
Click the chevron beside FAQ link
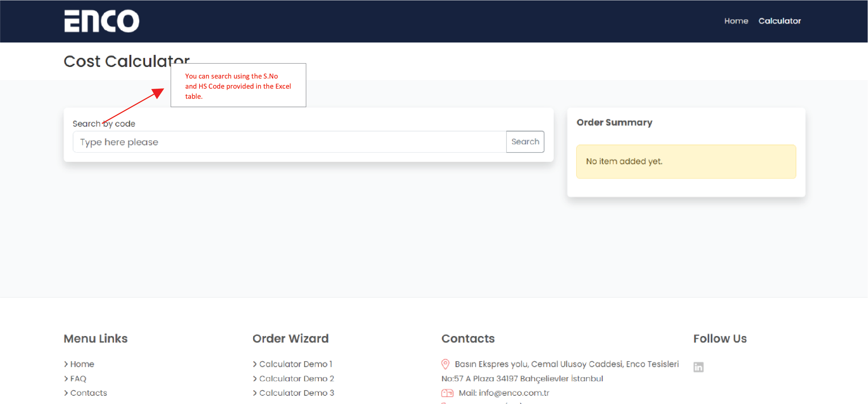point(66,378)
